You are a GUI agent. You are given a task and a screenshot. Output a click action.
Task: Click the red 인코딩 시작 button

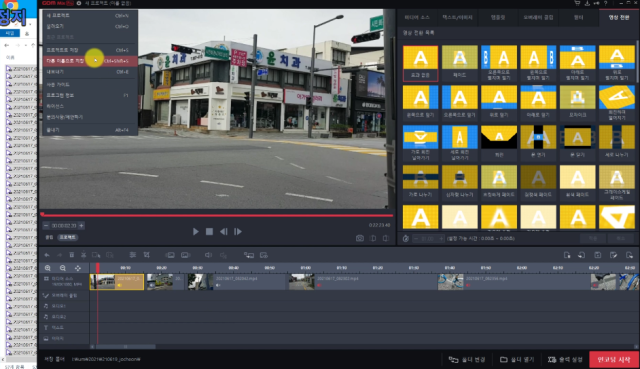pyautogui.click(x=614, y=360)
